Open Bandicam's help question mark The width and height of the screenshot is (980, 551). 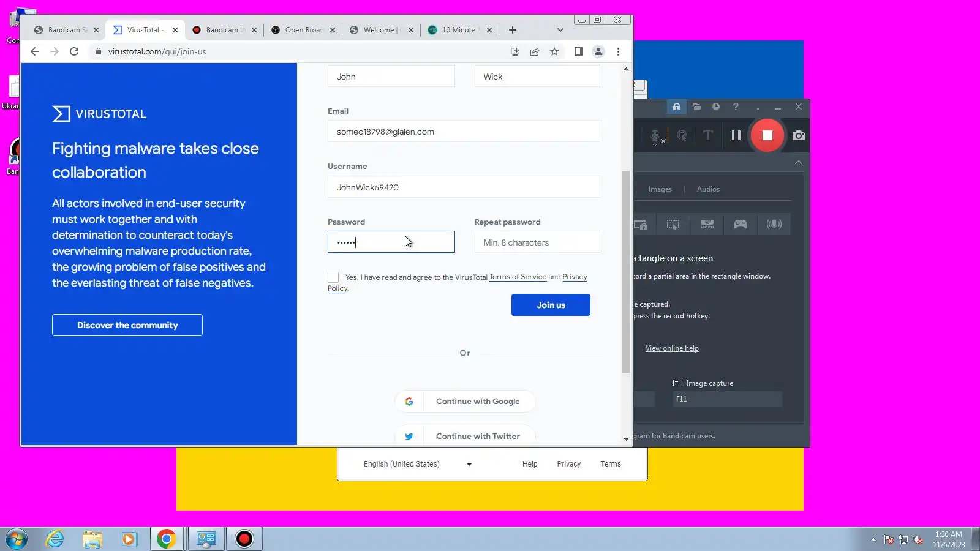point(736,107)
